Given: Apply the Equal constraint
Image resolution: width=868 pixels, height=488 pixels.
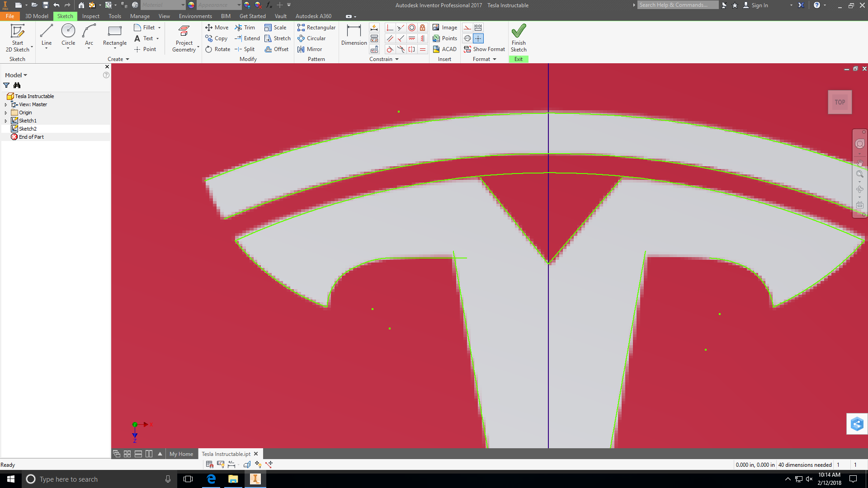Looking at the screenshot, I should point(423,49).
